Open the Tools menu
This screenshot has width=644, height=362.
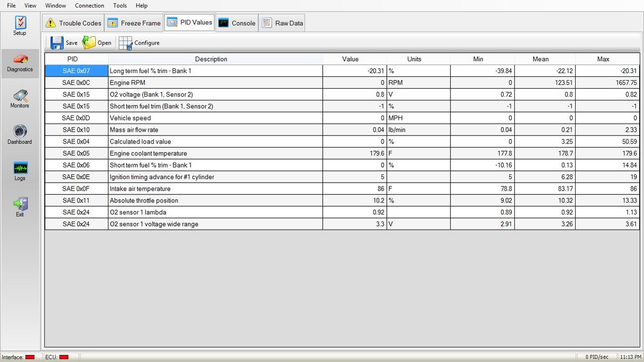(x=120, y=6)
